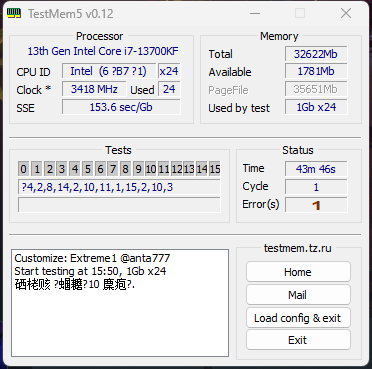This screenshot has width=372, height=369.
Task: Open the Home website button
Action: pos(298,272)
